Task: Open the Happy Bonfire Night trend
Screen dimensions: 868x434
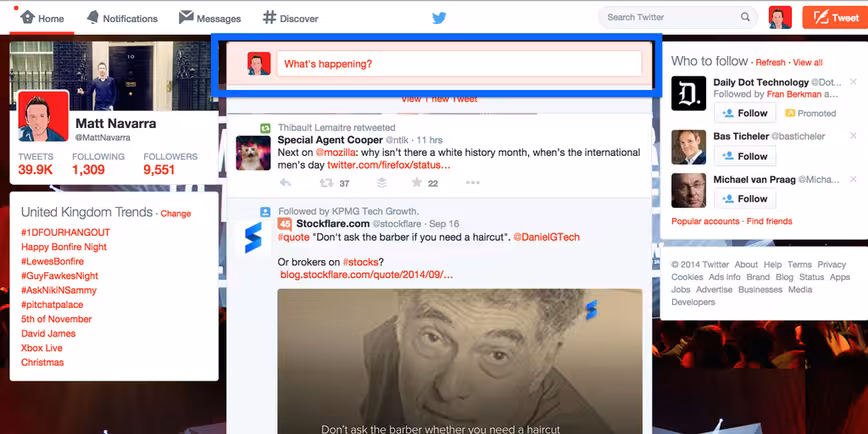Action: click(64, 247)
